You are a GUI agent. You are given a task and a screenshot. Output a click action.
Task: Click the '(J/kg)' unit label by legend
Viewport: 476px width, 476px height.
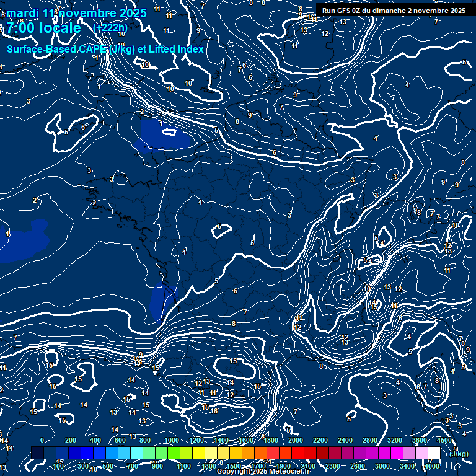coord(459,454)
